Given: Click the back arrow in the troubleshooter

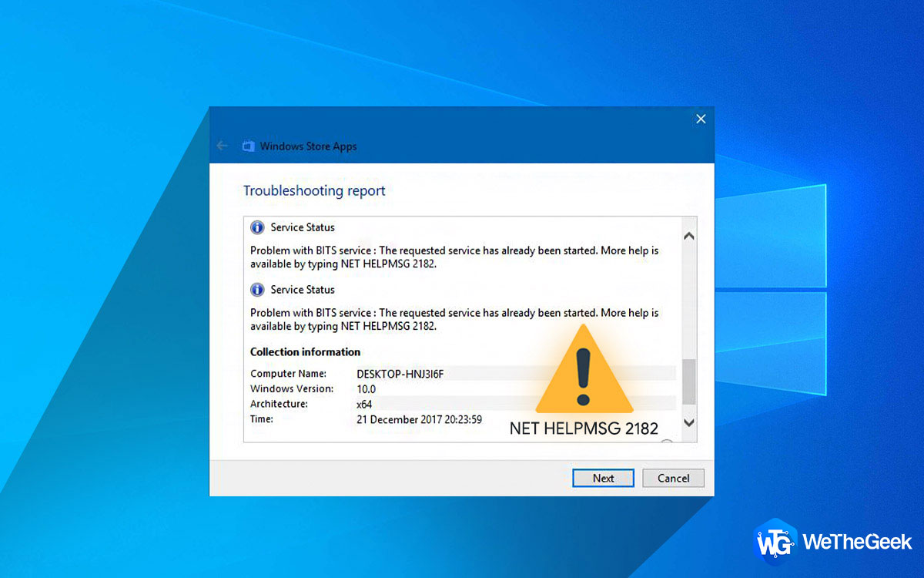Looking at the screenshot, I should (x=222, y=145).
